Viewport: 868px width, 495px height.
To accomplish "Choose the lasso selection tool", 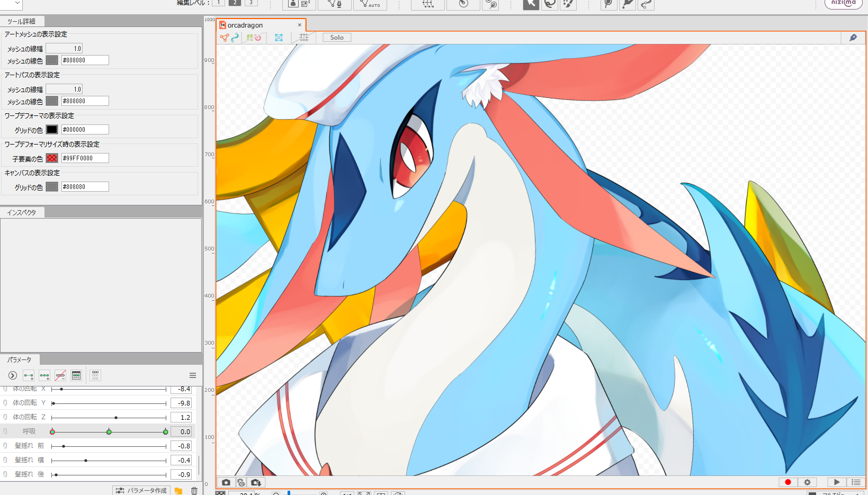I will pyautogui.click(x=550, y=4).
